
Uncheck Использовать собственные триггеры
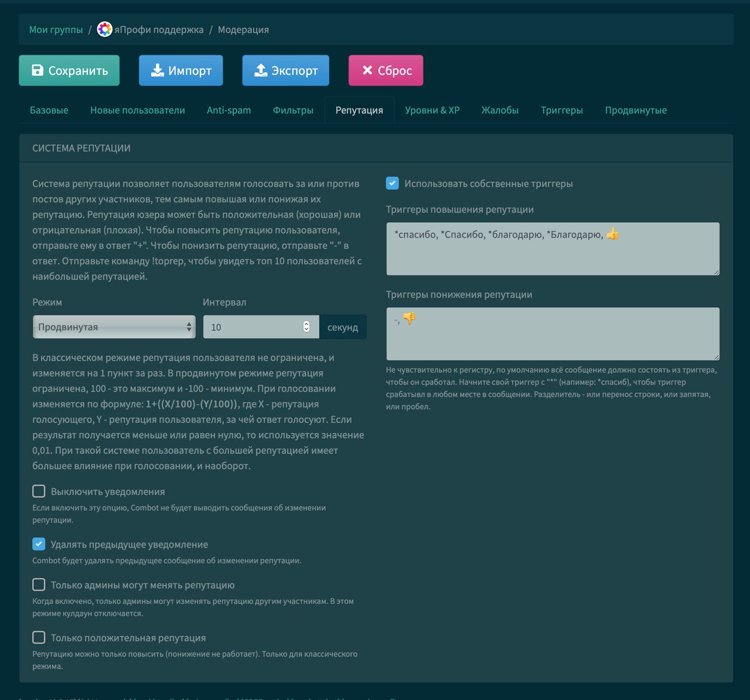(x=393, y=183)
